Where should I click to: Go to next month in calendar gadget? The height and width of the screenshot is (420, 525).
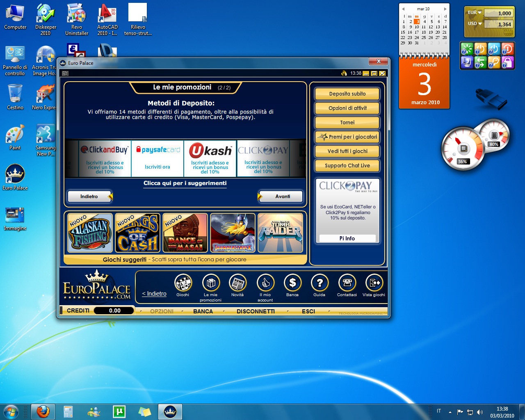coord(445,9)
